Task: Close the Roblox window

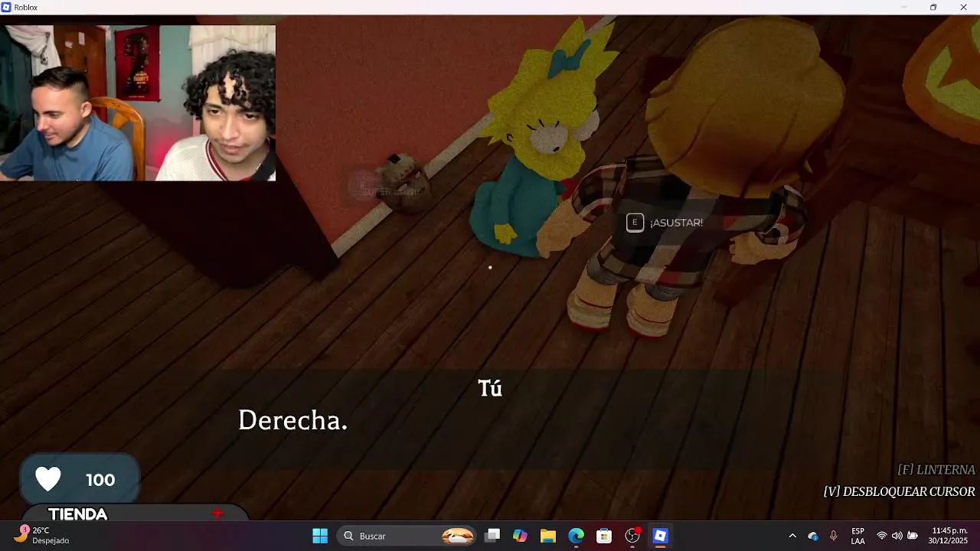Action: (964, 7)
